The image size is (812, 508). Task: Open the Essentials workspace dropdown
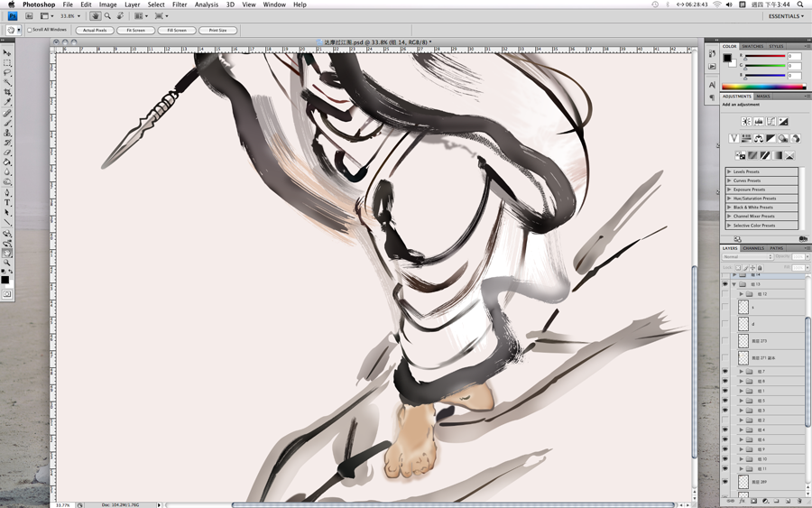(x=786, y=16)
